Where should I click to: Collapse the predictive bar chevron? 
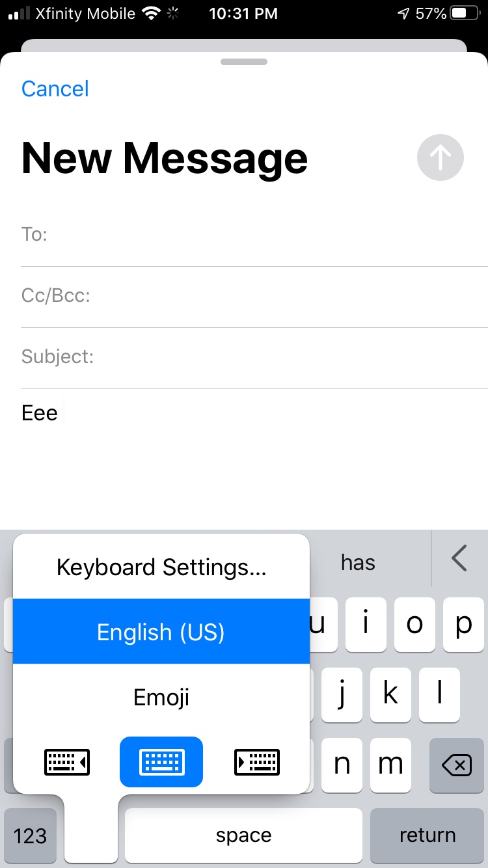coord(459,558)
